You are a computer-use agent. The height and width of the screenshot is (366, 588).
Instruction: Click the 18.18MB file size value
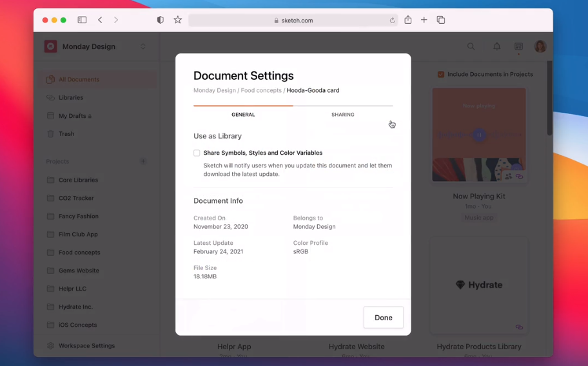[x=205, y=276]
